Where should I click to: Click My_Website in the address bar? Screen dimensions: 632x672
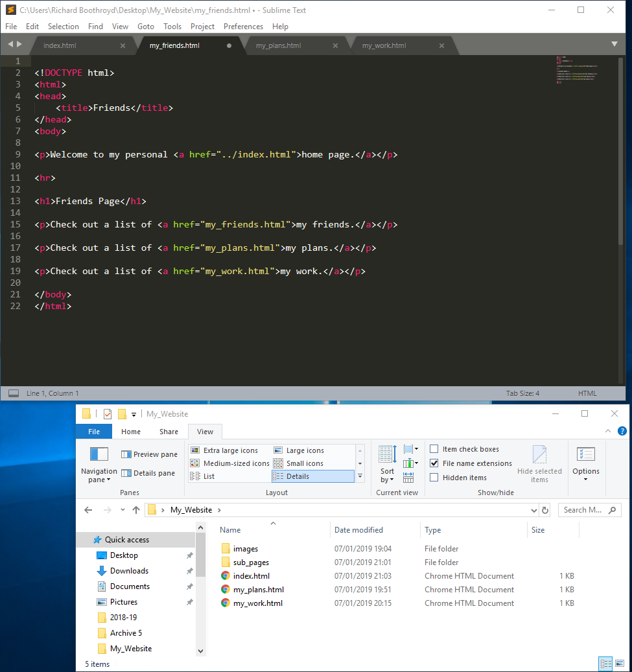[191, 510]
